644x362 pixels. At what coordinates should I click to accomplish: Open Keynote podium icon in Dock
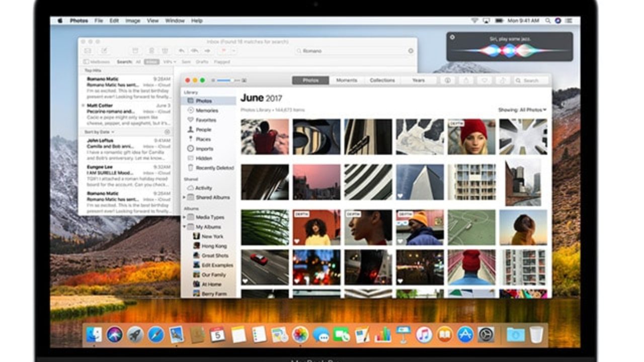pos(404,334)
